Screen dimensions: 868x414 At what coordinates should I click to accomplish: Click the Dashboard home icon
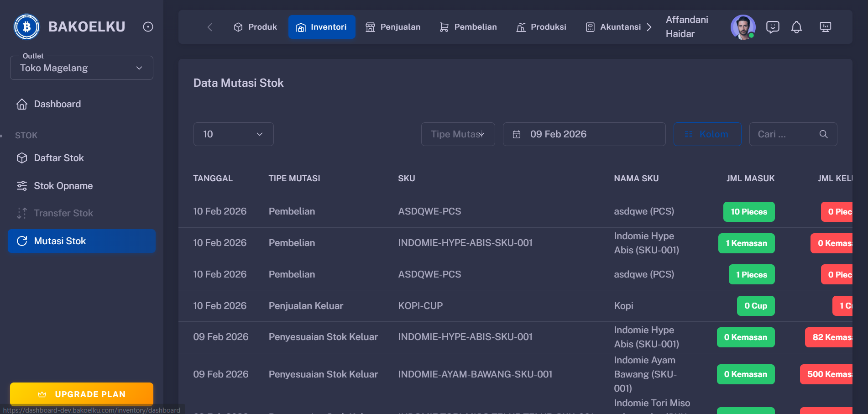[21, 104]
